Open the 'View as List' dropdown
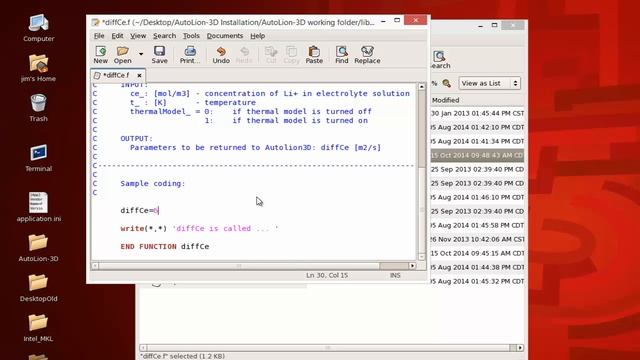 489,83
